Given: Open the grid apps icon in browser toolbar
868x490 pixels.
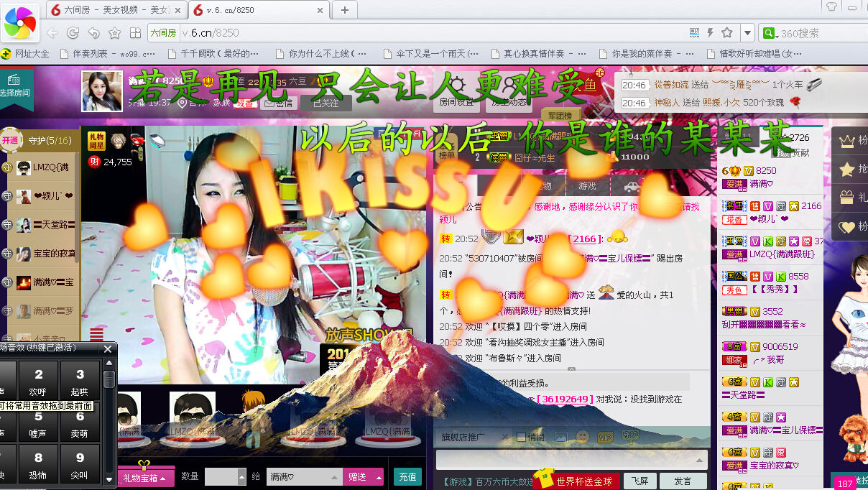Looking at the screenshot, I should point(135,33).
